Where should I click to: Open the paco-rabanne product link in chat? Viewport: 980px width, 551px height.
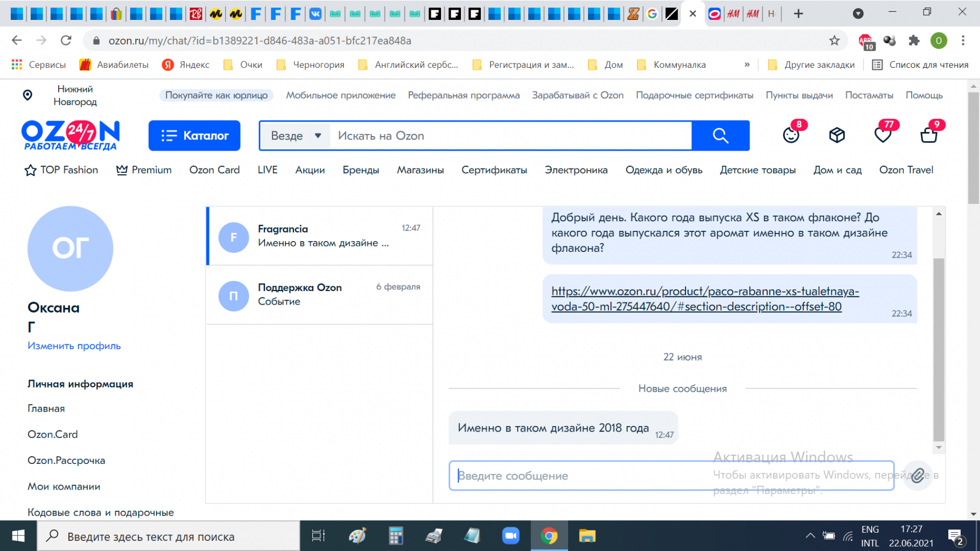(705, 299)
